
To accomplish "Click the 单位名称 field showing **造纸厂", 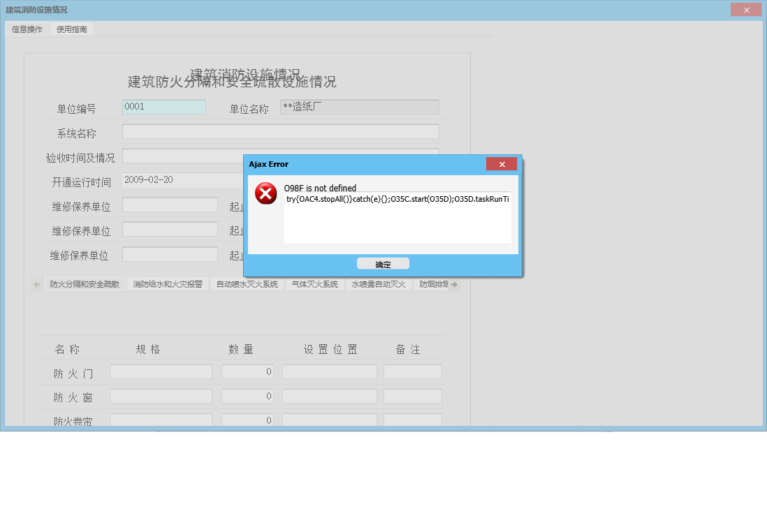I will tap(359, 106).
